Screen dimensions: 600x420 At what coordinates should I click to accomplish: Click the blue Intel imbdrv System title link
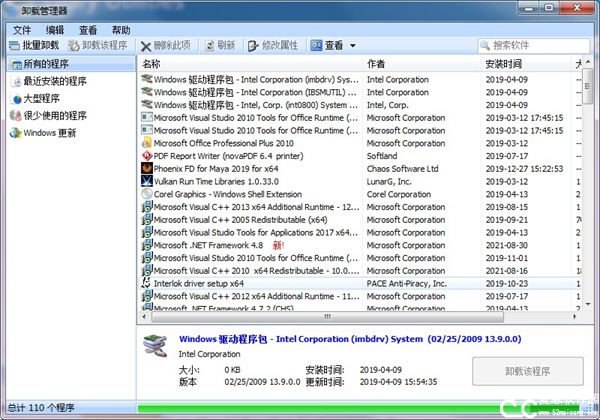click(350, 339)
